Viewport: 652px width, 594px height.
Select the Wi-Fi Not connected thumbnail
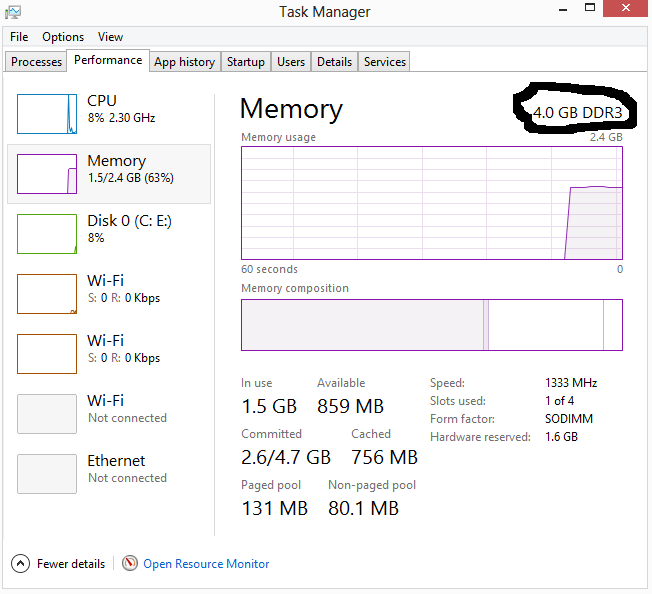(x=47, y=414)
